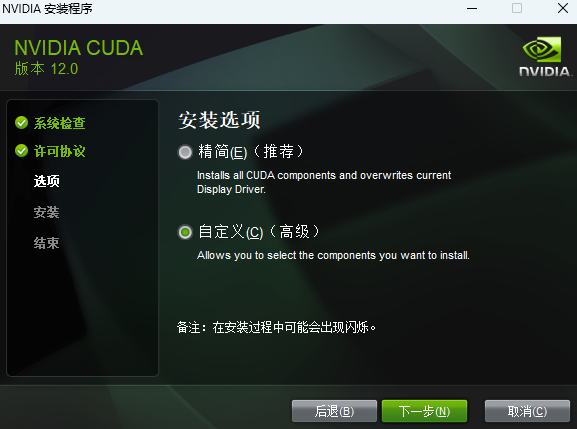The width and height of the screenshot is (577, 429).
Task: Click the 精简(E)（推荐）option label
Action: 251,152
